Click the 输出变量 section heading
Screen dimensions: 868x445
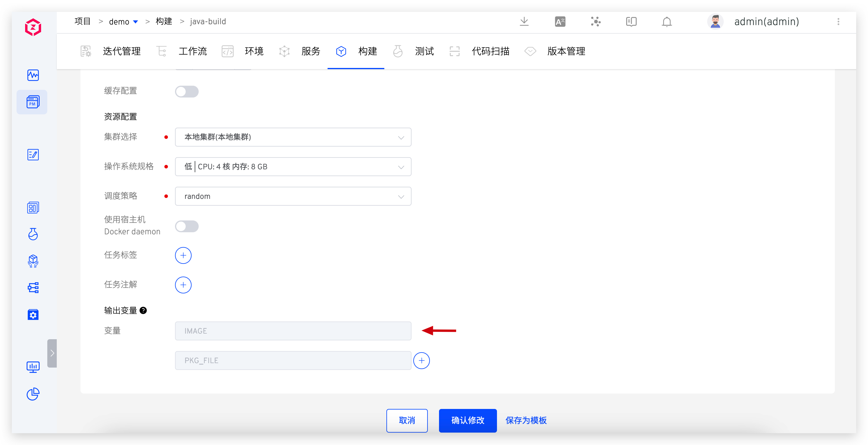pos(120,310)
